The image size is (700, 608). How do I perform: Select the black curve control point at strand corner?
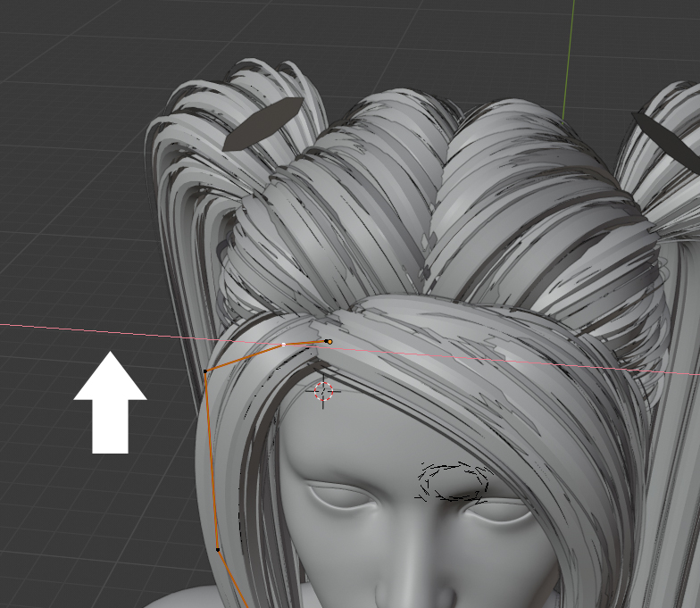[205, 371]
